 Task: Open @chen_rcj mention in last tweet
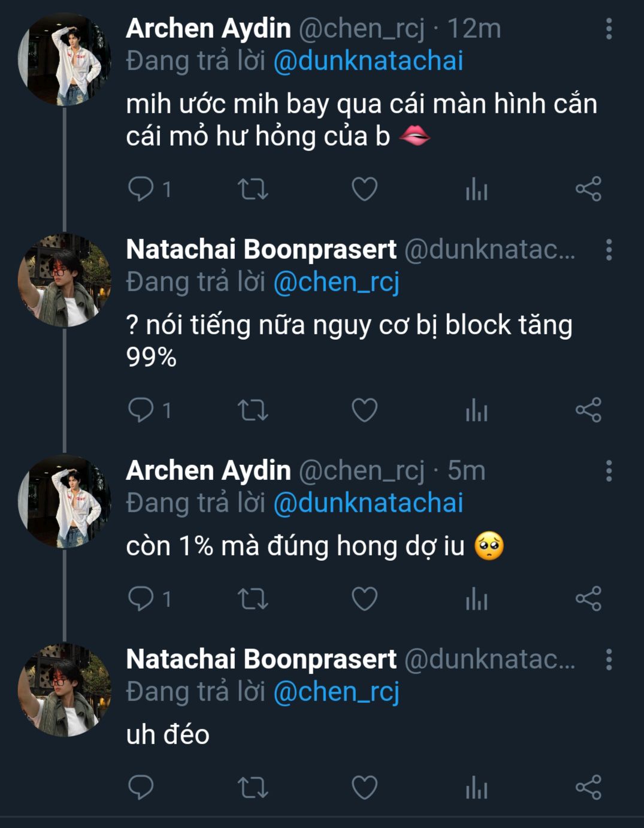(x=336, y=692)
